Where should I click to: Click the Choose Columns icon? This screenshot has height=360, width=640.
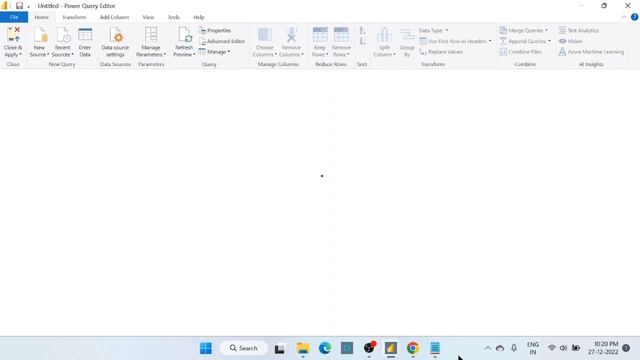pos(264,35)
